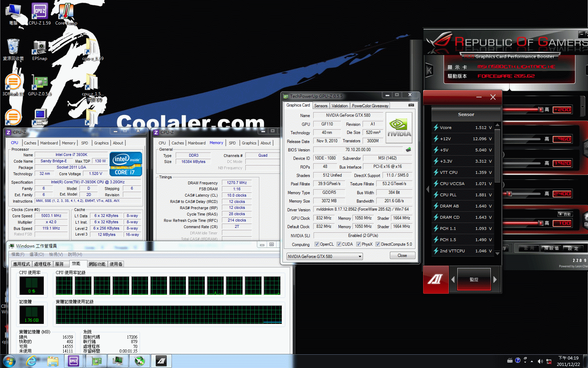Open the cpu-z_1.59 folder shortcut
The height and width of the screenshot is (368, 588).
pos(93,50)
